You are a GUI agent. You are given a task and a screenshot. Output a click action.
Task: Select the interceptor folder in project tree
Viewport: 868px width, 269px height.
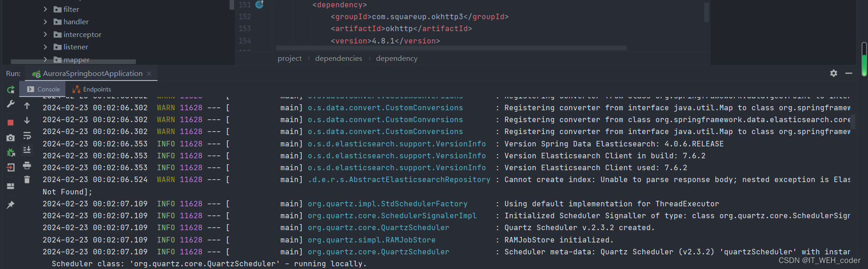(x=77, y=34)
